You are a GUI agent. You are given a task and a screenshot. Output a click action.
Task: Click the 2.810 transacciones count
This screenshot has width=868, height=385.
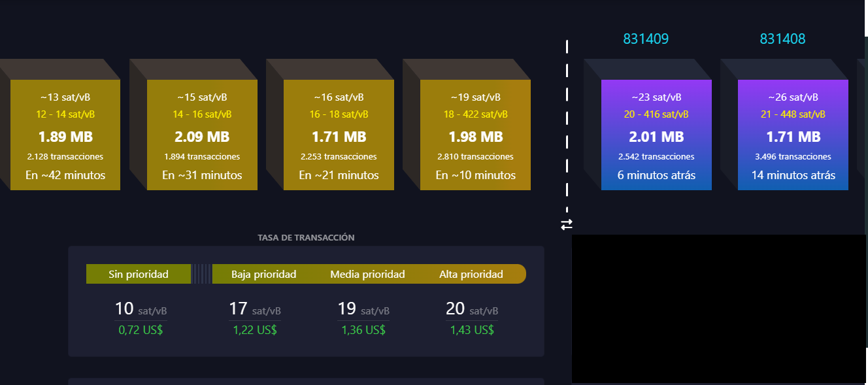point(475,157)
